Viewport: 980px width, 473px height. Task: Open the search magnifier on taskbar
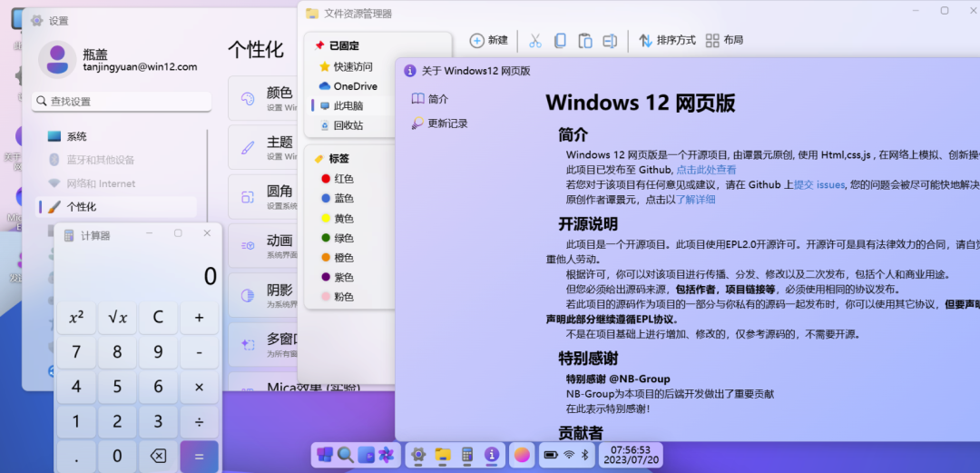(x=345, y=455)
